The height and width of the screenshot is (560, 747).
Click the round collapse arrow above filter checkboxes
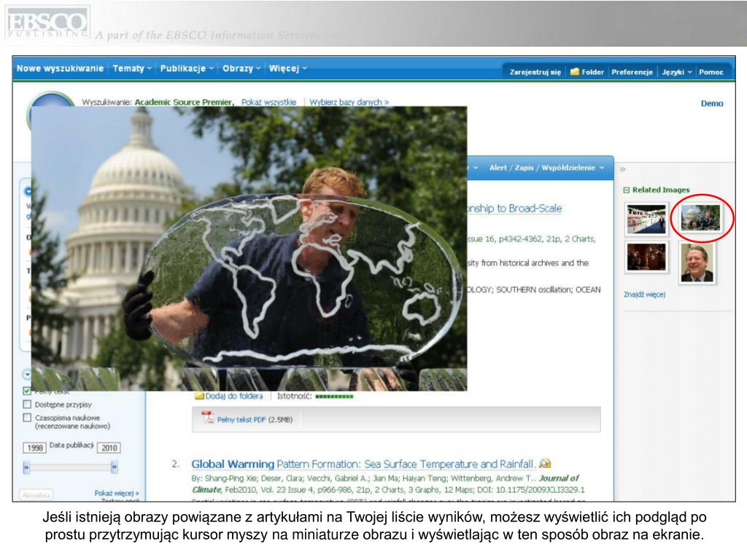[27, 374]
